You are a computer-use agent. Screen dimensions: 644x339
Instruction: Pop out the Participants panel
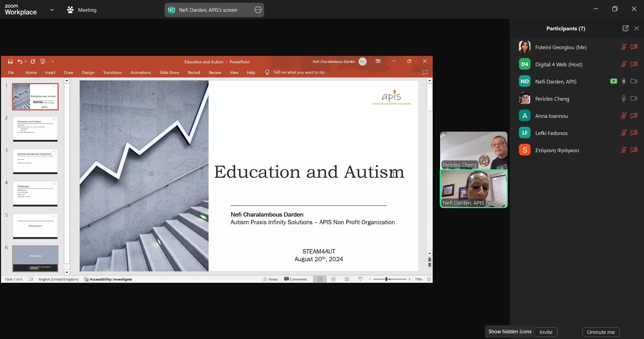tap(625, 28)
